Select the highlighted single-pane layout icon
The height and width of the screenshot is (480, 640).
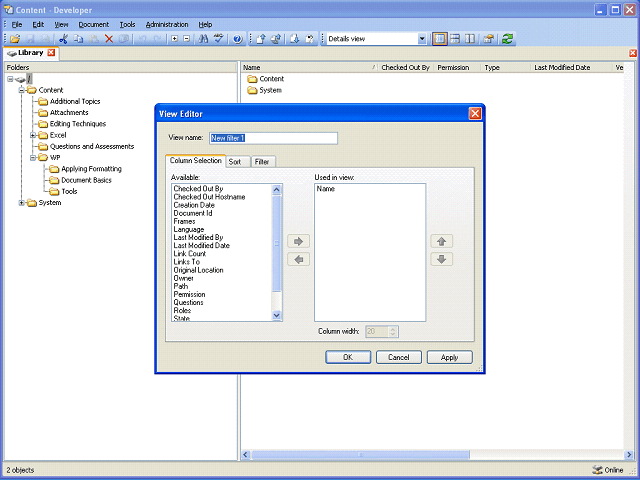(440, 39)
